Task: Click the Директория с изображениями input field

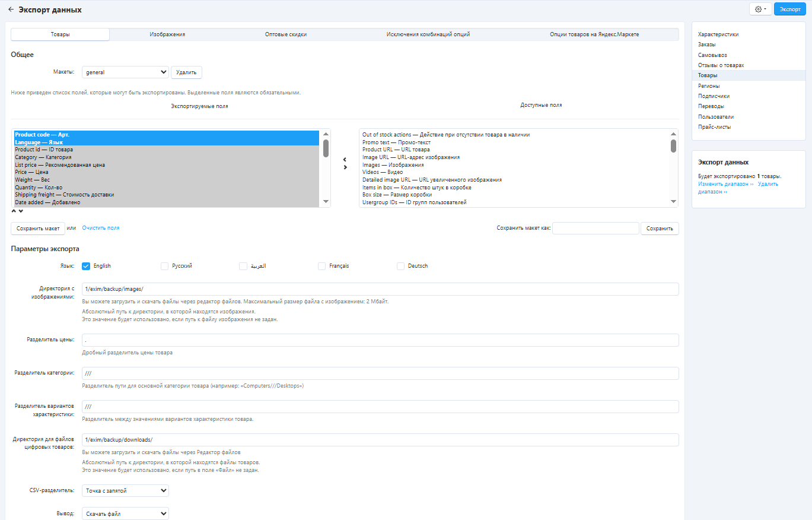Action: click(380, 289)
